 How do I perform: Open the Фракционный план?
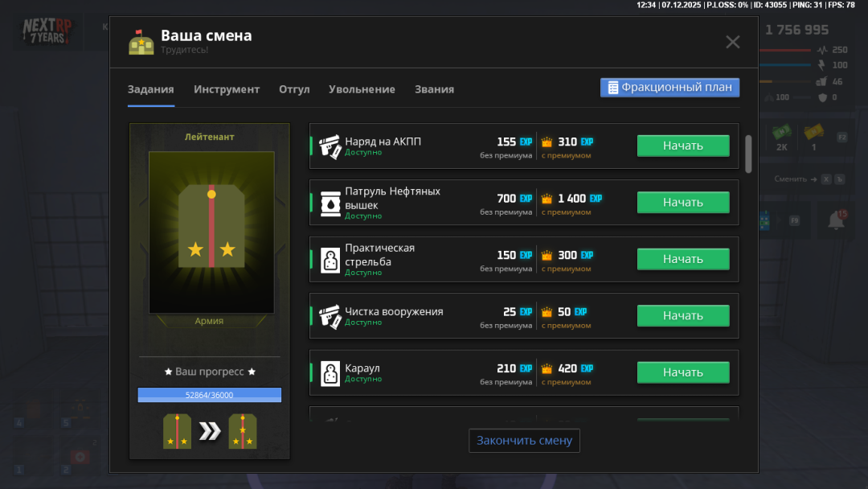click(x=669, y=88)
